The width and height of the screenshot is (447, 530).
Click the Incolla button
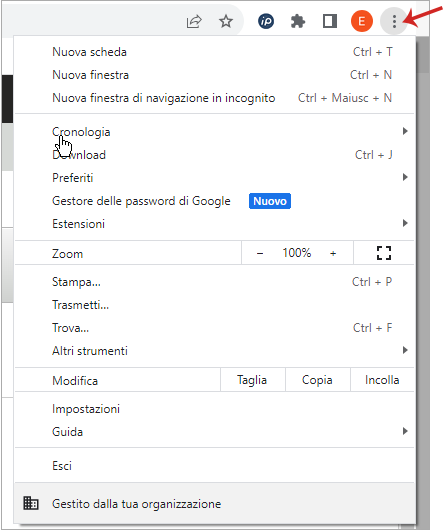382,380
